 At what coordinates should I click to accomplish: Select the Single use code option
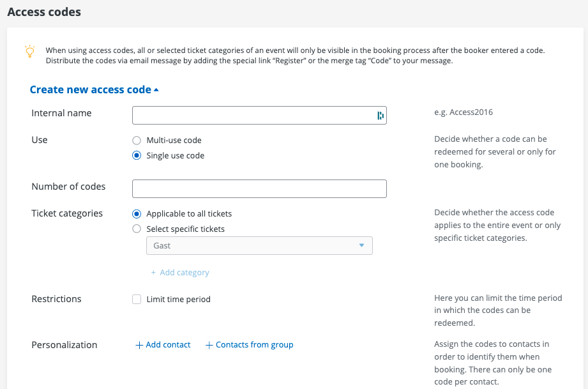[x=136, y=155]
